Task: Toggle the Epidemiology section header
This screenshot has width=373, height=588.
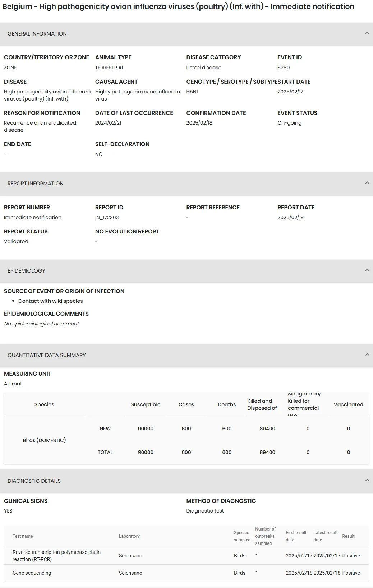Action: tap(186, 271)
